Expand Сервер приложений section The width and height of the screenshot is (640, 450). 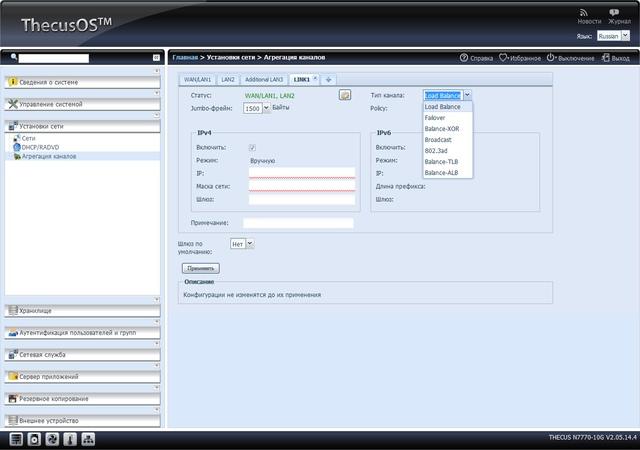(x=82, y=377)
